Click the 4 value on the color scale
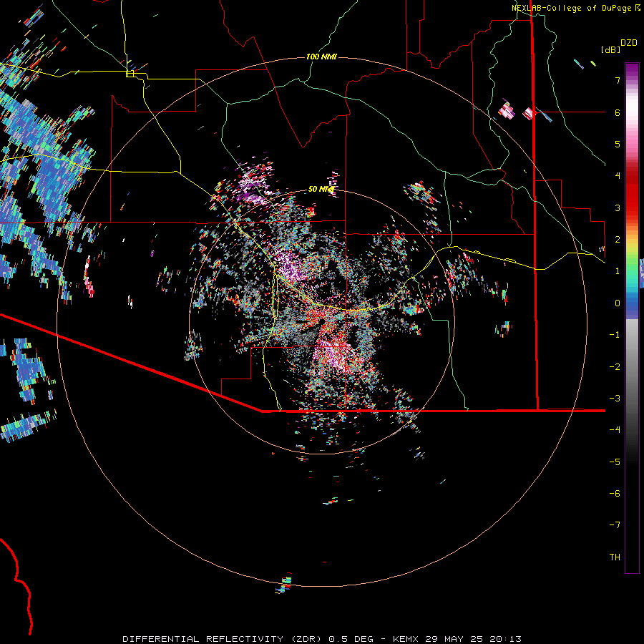Viewport: 644px width, 644px height. click(618, 176)
